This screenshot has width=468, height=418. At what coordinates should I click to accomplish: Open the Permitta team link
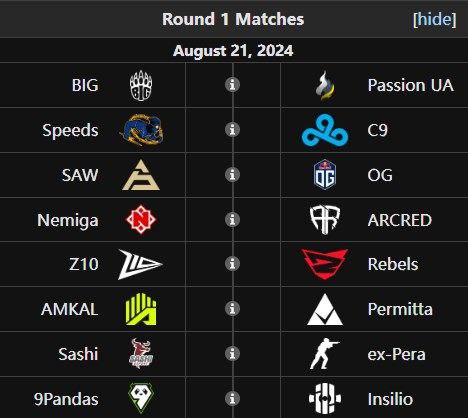click(x=400, y=309)
